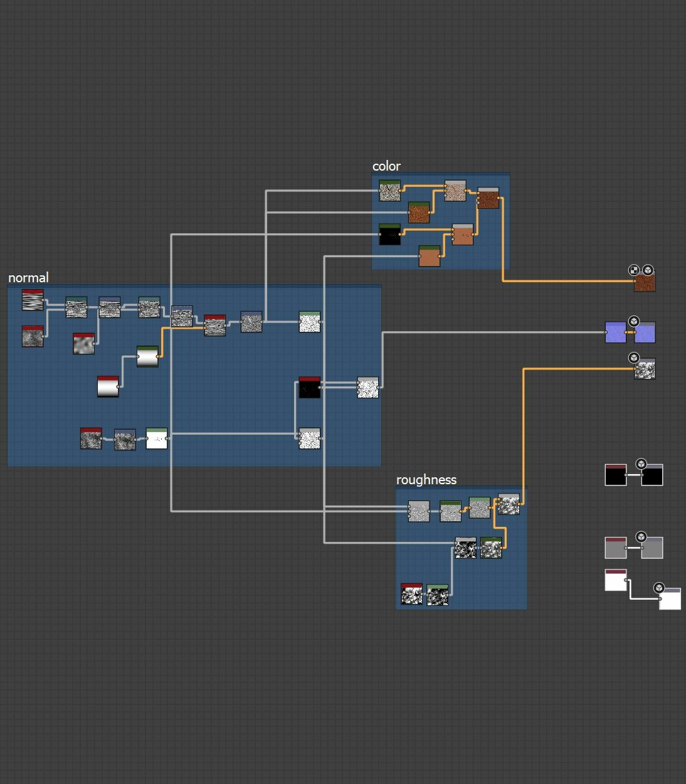This screenshot has height=784, width=686.
Task: Select the nearly white light-green-header node in the bottom normal row
Action: pyautogui.click(x=157, y=438)
